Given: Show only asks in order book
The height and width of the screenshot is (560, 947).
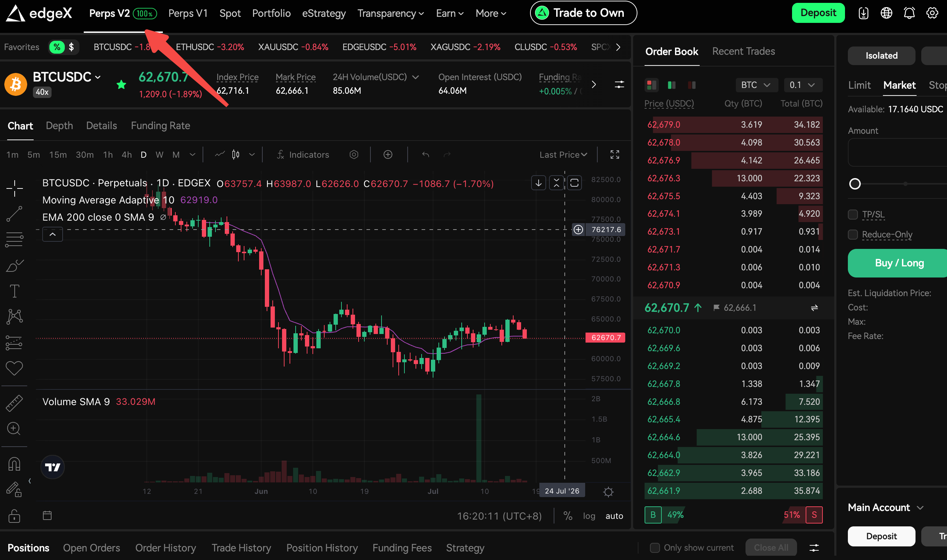Looking at the screenshot, I should coord(692,85).
